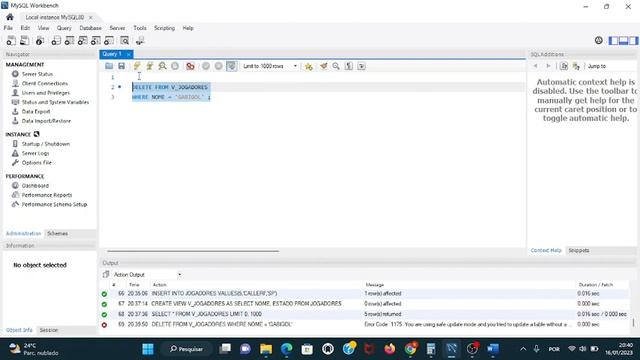The width and height of the screenshot is (640, 360).
Task: Open Data Export
Action: pos(36,111)
